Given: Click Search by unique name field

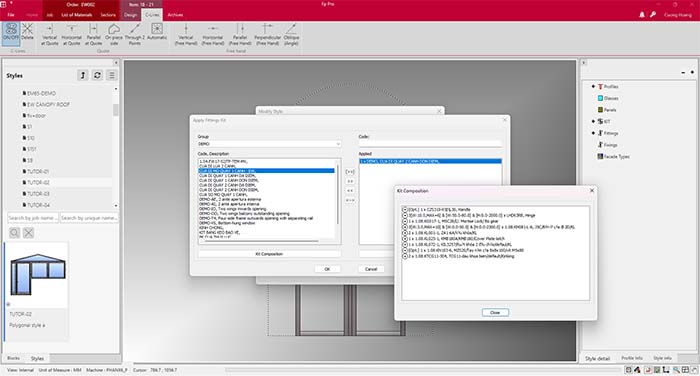Looking at the screenshot, I should click(x=89, y=218).
